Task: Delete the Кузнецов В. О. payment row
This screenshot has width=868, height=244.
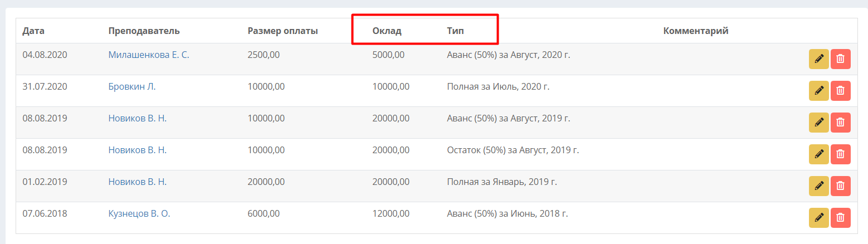Action: (841, 218)
